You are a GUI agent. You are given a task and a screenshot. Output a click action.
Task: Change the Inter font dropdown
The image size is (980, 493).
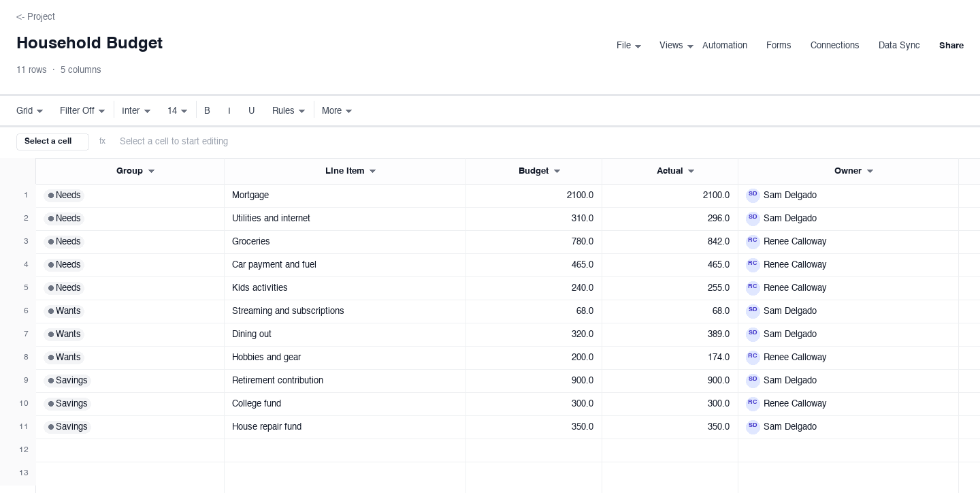(x=136, y=110)
